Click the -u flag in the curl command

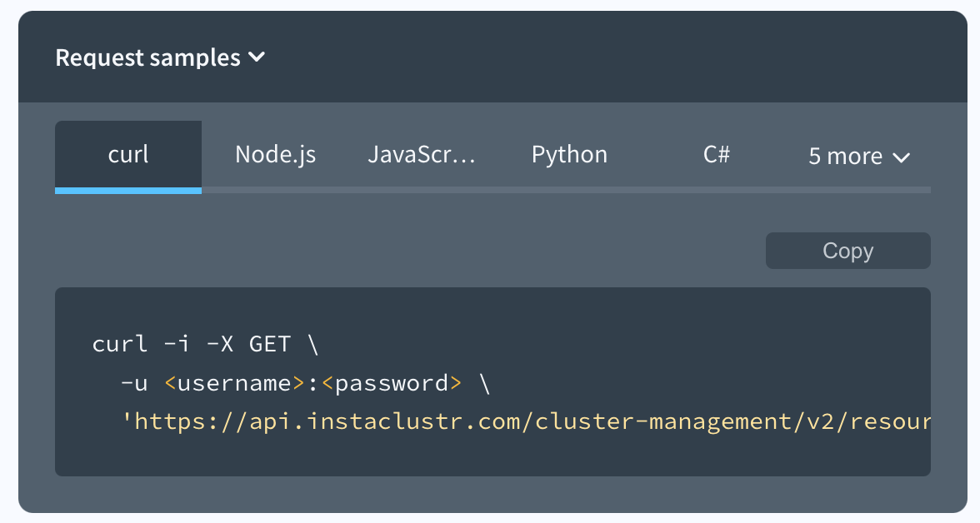click(x=138, y=382)
